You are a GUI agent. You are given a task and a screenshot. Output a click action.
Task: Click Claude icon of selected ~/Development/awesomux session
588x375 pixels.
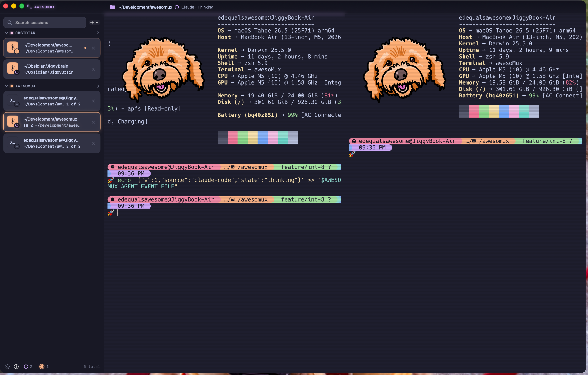pyautogui.click(x=13, y=121)
